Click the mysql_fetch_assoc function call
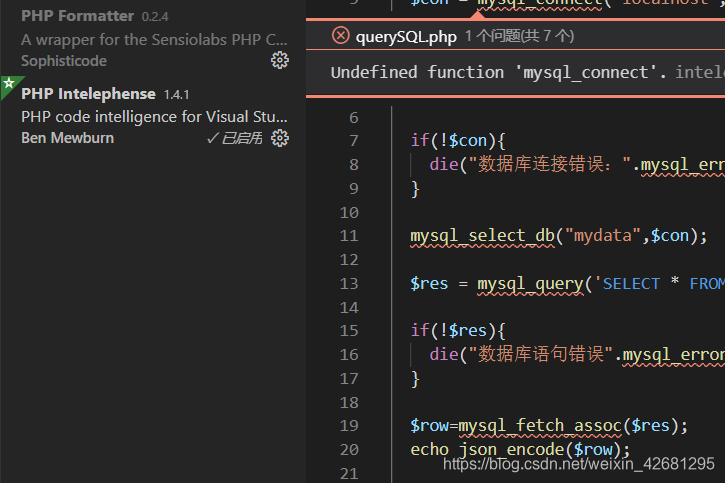The image size is (725, 483). click(540, 426)
